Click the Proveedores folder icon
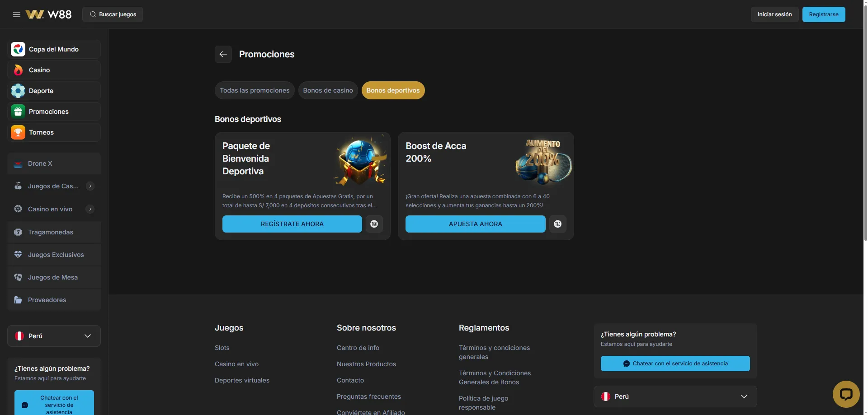The height and width of the screenshot is (415, 868). [18, 300]
